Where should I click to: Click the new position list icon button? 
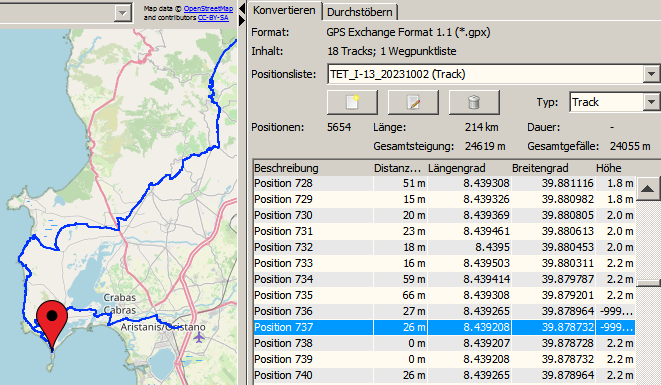(352, 102)
